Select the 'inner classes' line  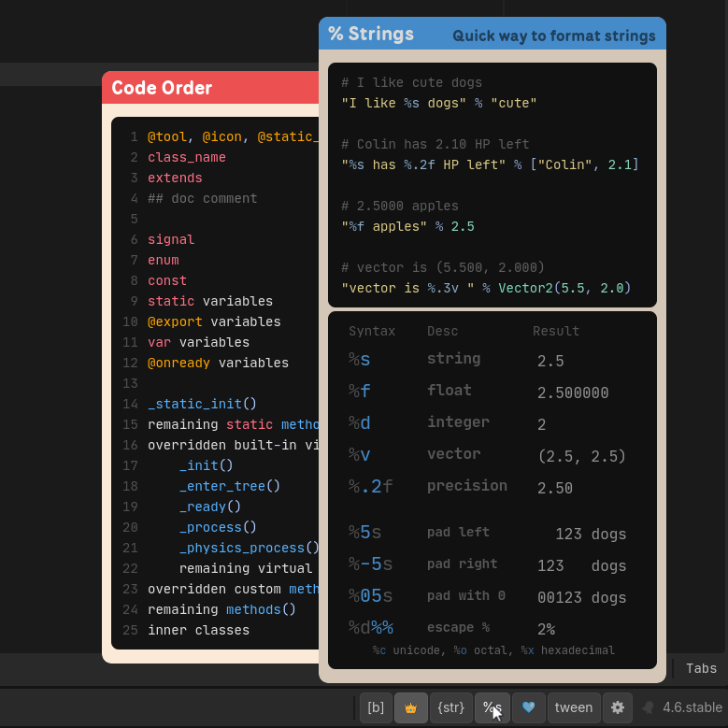198,630
